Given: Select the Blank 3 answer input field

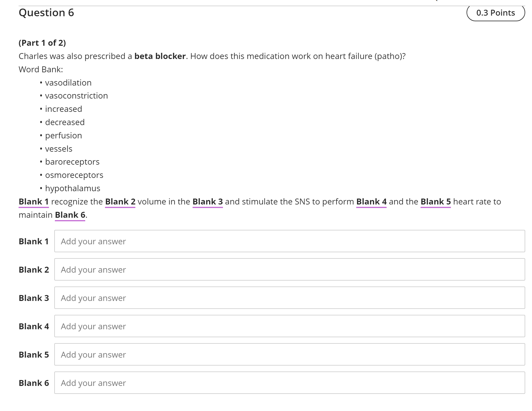Looking at the screenshot, I should click(x=289, y=298).
